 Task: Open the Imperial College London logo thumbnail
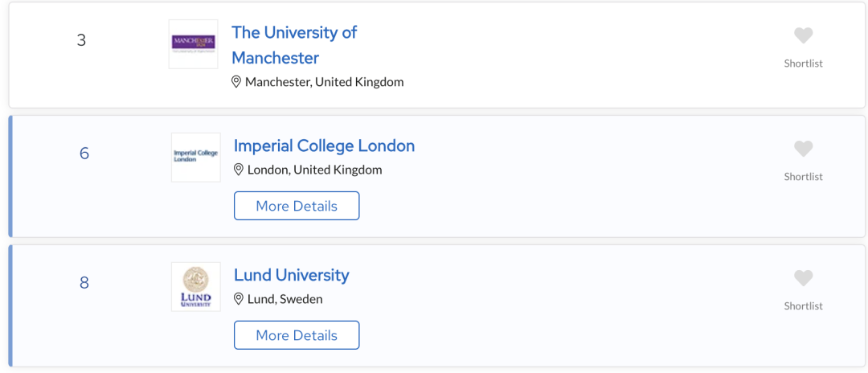click(x=196, y=158)
